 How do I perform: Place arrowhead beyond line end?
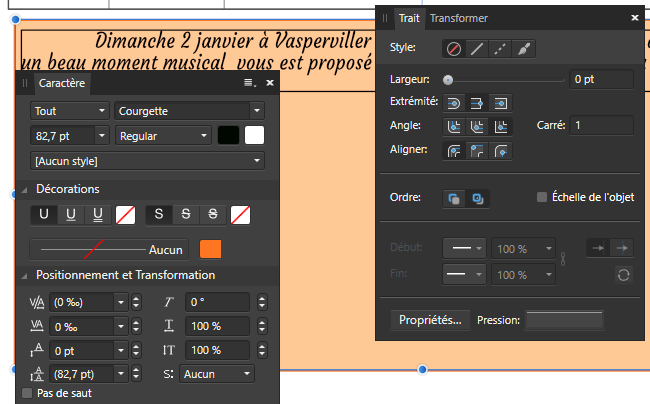point(621,248)
